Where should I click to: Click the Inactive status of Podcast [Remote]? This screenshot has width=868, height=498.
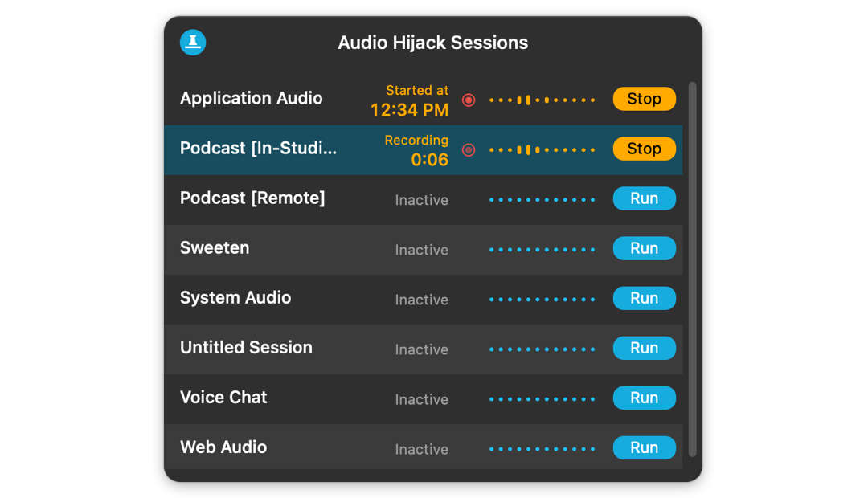tap(422, 200)
